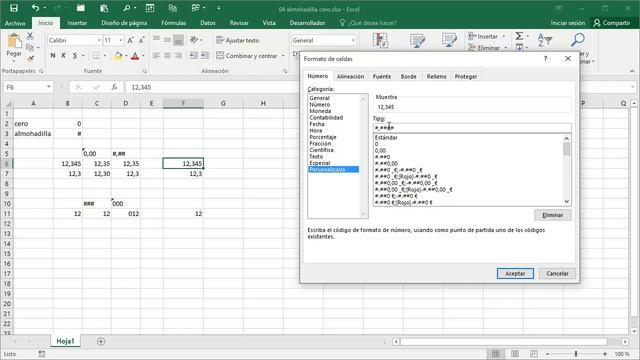
Task: Click the Compartir share button
Action: [612, 23]
